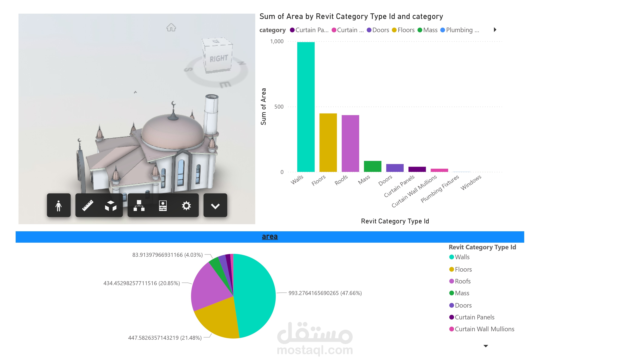This screenshot has width=630, height=364.
Task: Expand chart legend with right arrow
Action: point(495,30)
